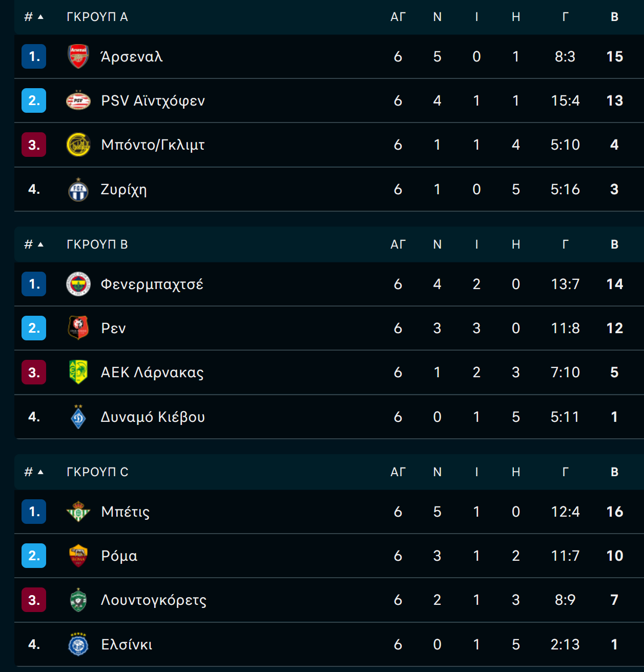Click the Μπέτις green crest
This screenshot has width=644, height=672.
[x=78, y=512]
